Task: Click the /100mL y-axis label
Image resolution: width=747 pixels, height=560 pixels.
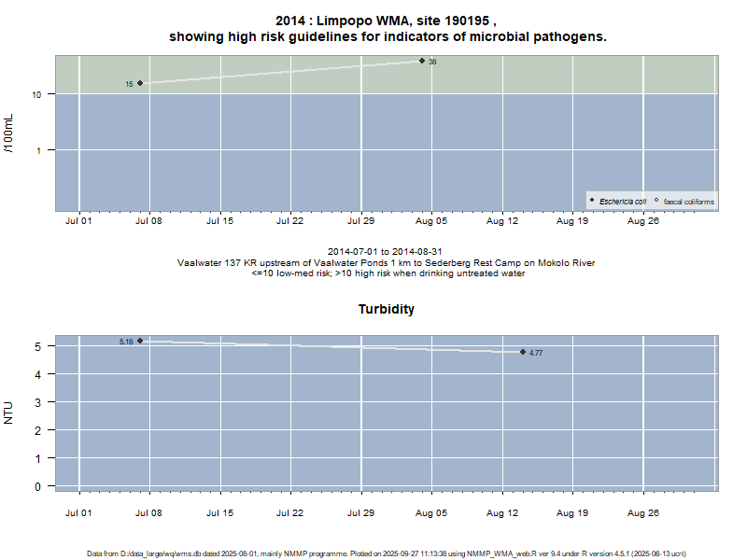Action: tap(9, 133)
